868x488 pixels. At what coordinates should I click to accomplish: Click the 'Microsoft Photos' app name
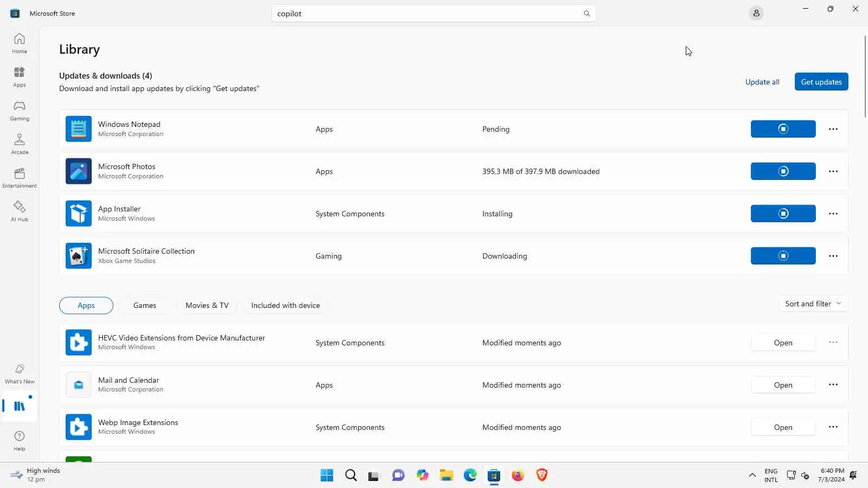coord(126,166)
